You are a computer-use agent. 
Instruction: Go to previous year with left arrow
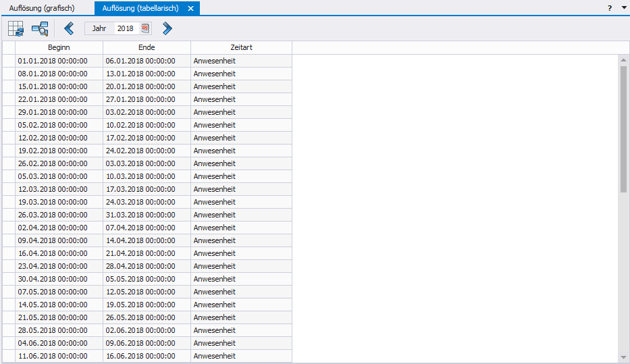(69, 28)
